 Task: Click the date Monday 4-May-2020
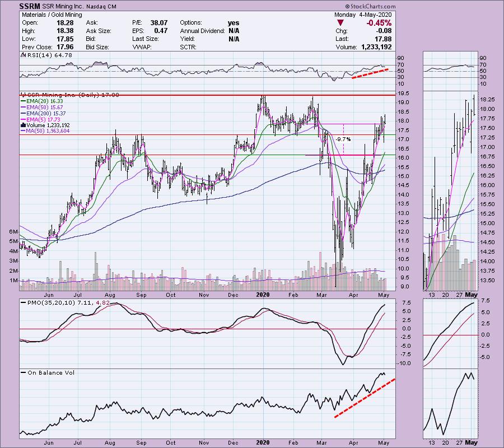click(363, 15)
